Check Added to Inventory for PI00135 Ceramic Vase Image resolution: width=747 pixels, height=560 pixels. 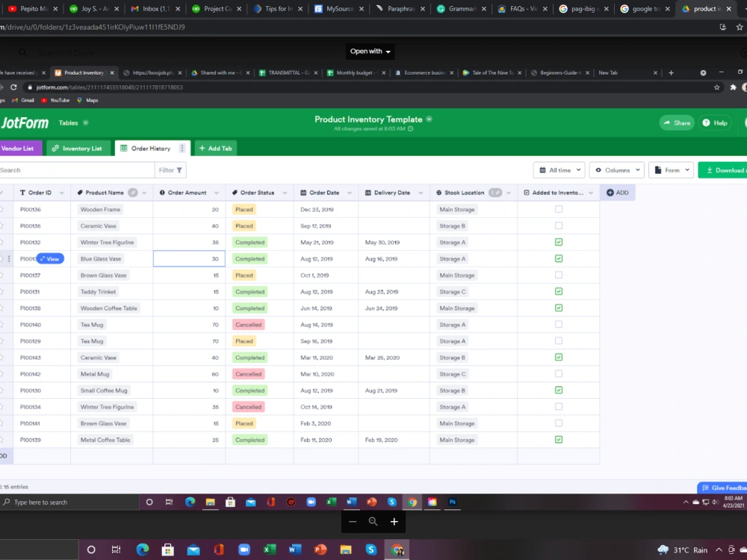(558, 225)
